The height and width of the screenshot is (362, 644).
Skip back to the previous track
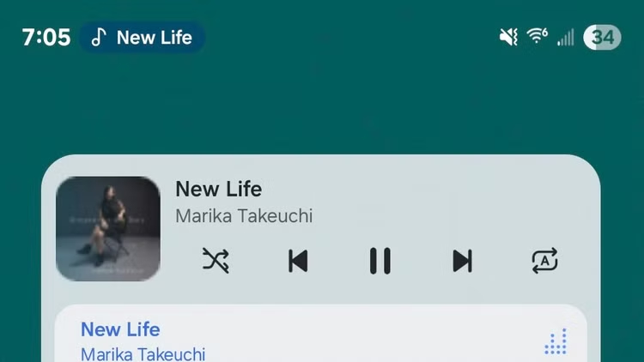(298, 261)
